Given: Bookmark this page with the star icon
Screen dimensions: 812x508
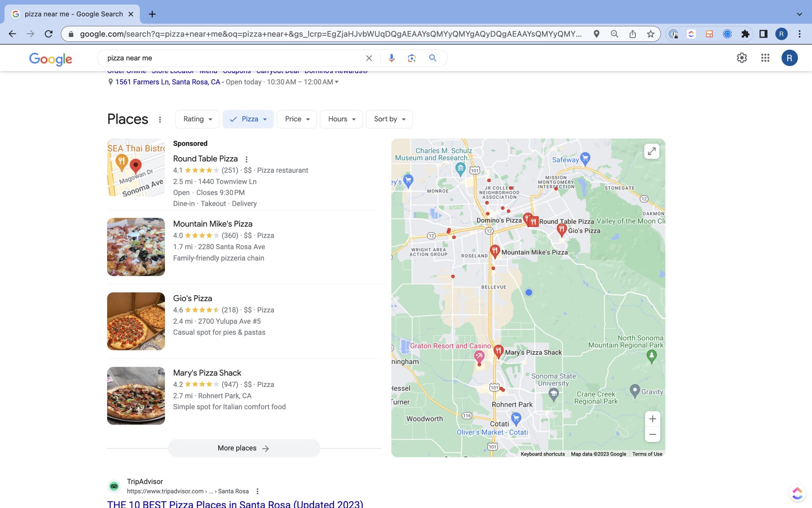Looking at the screenshot, I should [651, 34].
